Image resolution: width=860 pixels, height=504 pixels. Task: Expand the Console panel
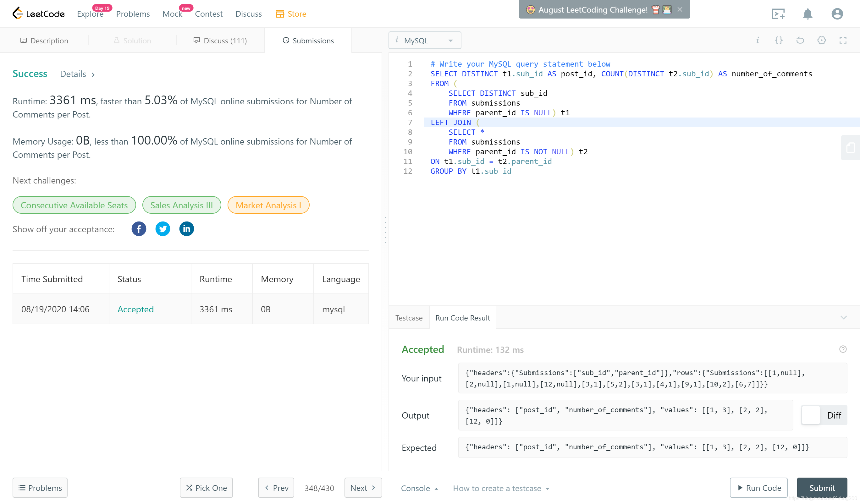click(x=419, y=488)
